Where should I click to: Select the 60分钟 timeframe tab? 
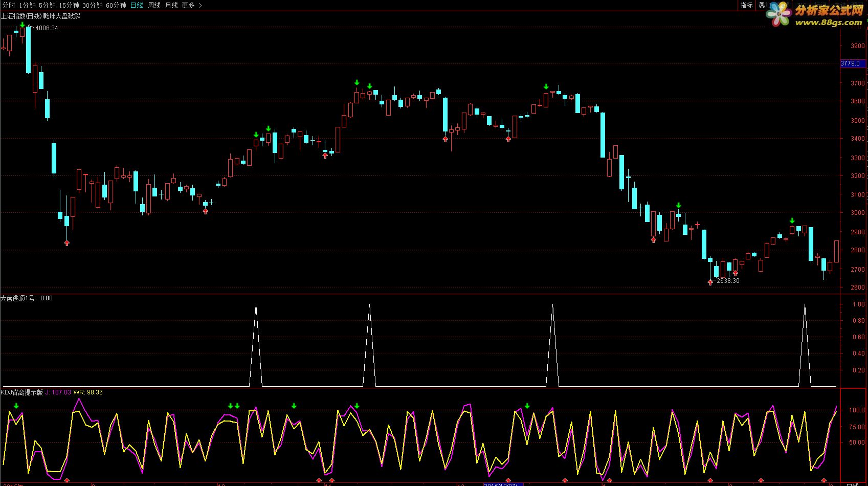tap(116, 5)
